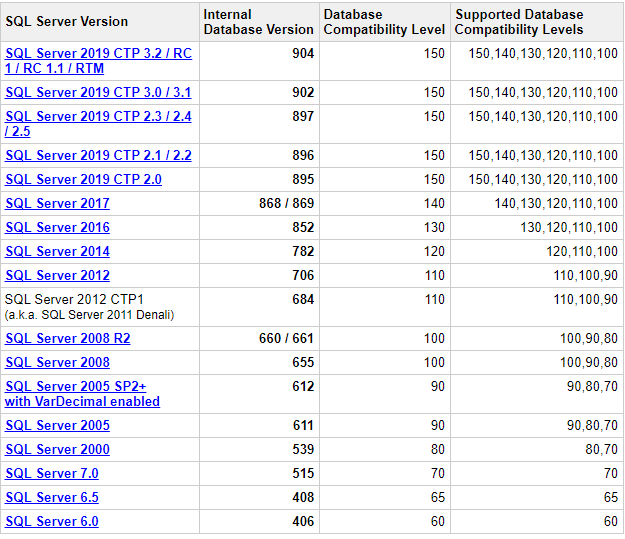Open the SQL Server 2008 link
Image resolution: width=625 pixels, height=539 pixels.
pyautogui.click(x=57, y=362)
